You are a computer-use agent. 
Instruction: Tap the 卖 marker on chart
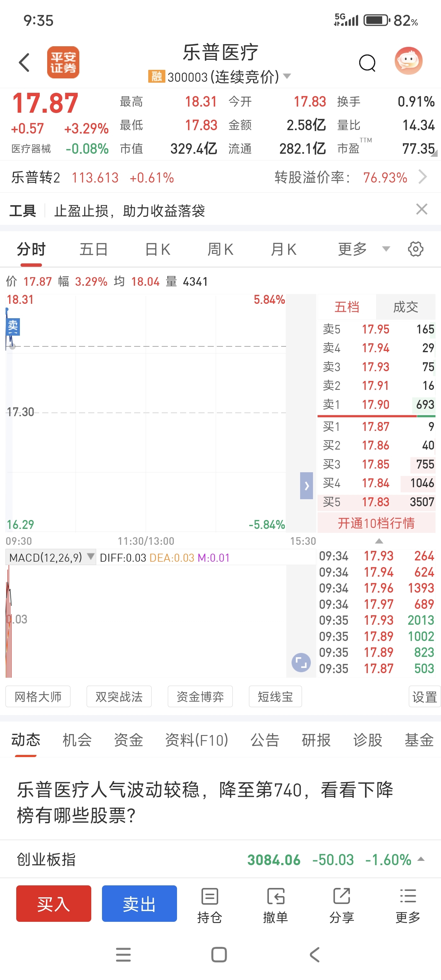[13, 327]
